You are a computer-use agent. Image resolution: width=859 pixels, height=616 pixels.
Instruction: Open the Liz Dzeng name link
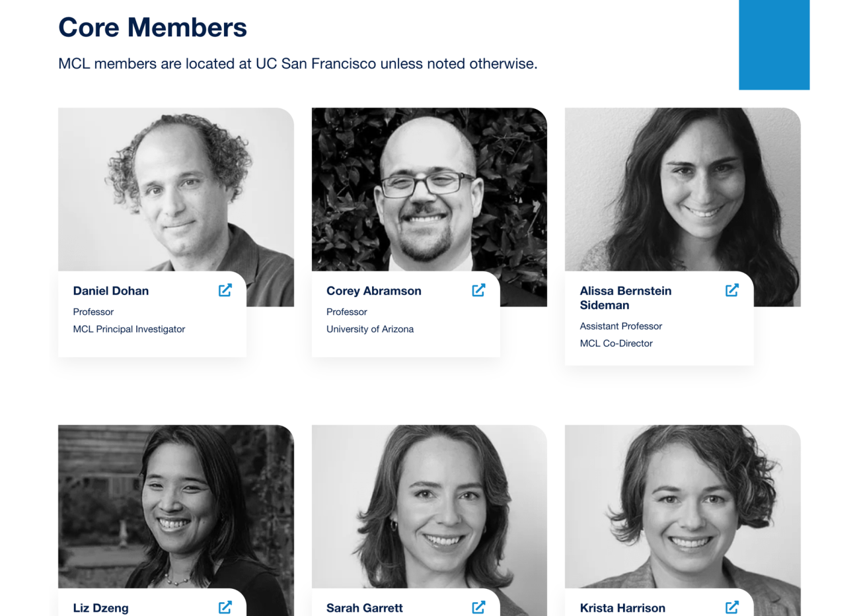click(x=100, y=608)
